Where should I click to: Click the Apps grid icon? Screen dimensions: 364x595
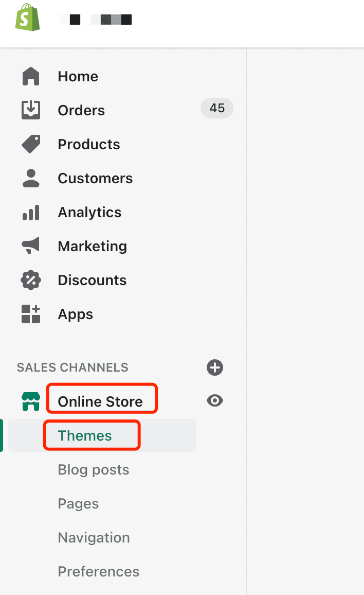pyautogui.click(x=31, y=314)
